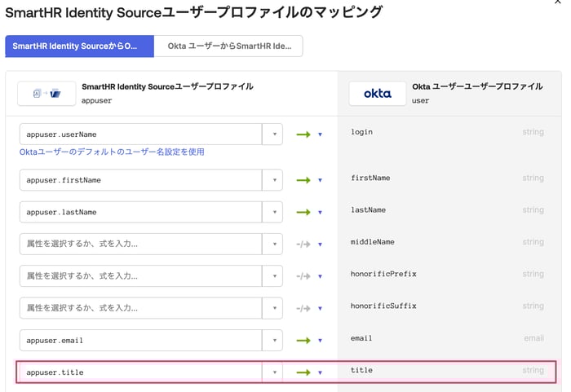
Task: Click empty attribute field for honorificPrefix
Action: (x=140, y=276)
